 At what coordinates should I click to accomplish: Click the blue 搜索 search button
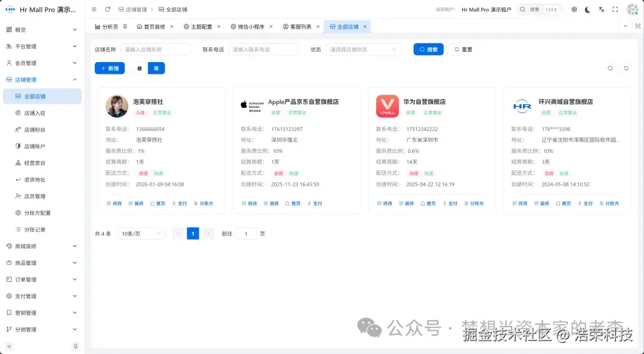pos(428,49)
